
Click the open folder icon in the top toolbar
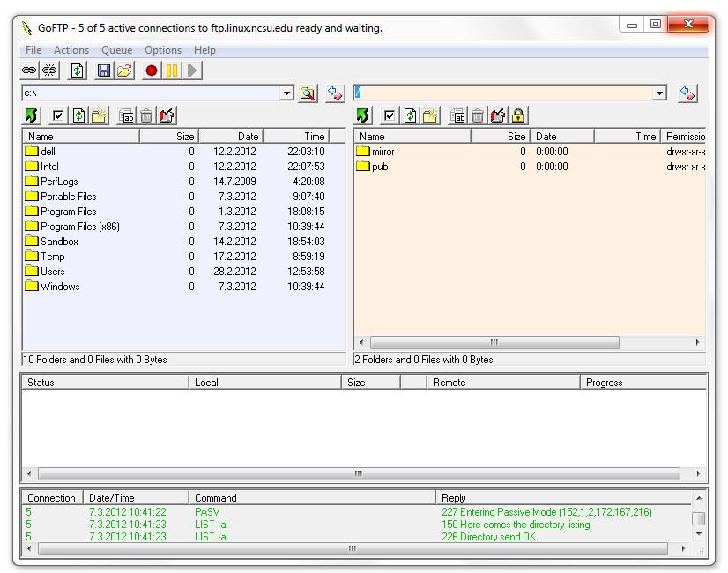124,71
